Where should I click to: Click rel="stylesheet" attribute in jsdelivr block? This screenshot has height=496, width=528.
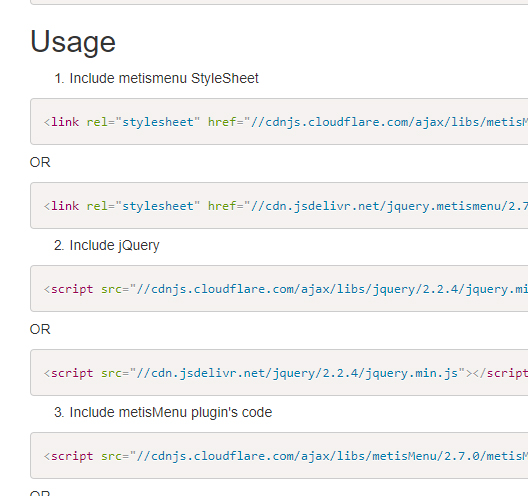(143, 206)
